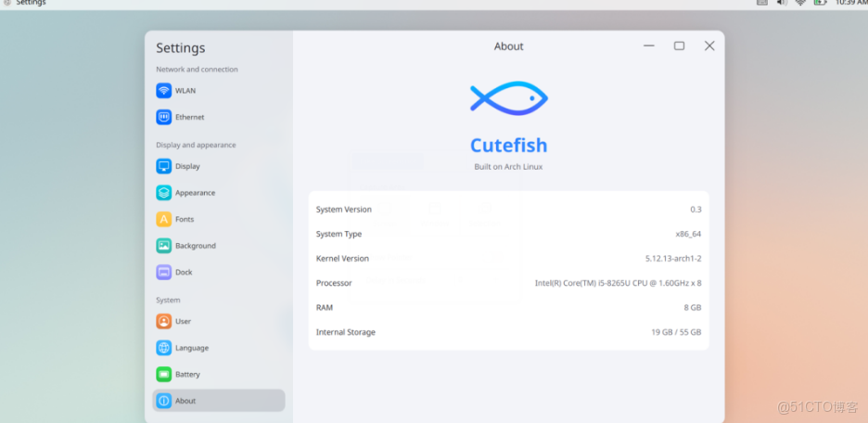Click the "System Version" label

tap(344, 210)
